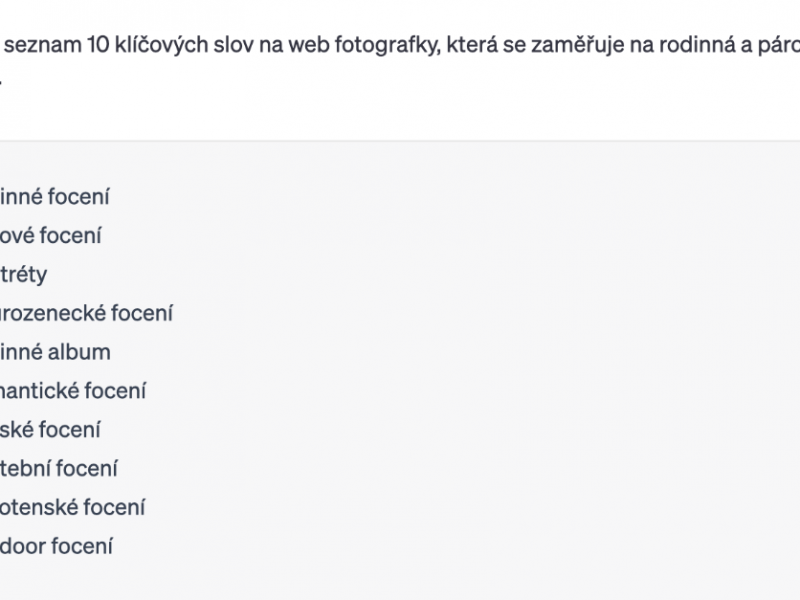Click the word 'seznam' in the prompt
Screen dimensions: 800x600
pos(43,45)
